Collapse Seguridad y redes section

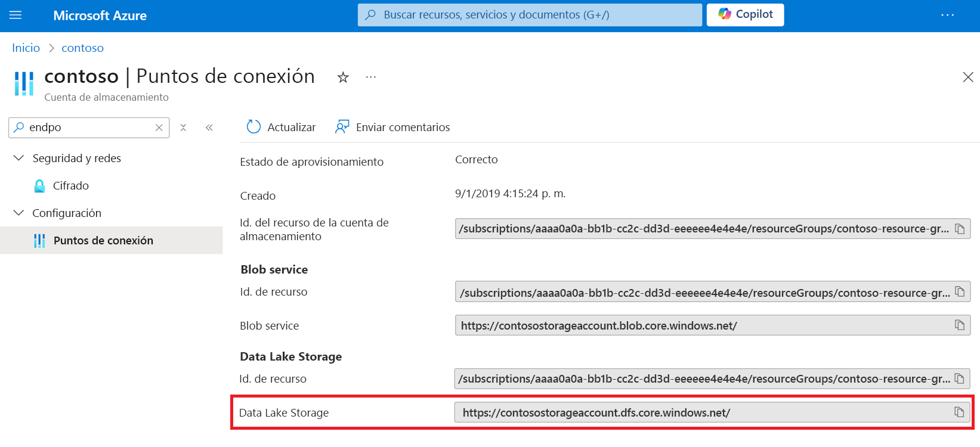(19, 158)
